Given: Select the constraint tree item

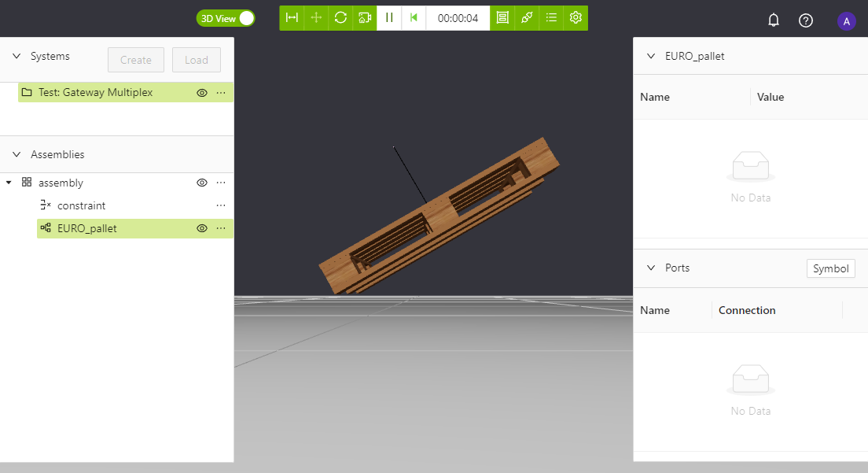Looking at the screenshot, I should [x=81, y=205].
